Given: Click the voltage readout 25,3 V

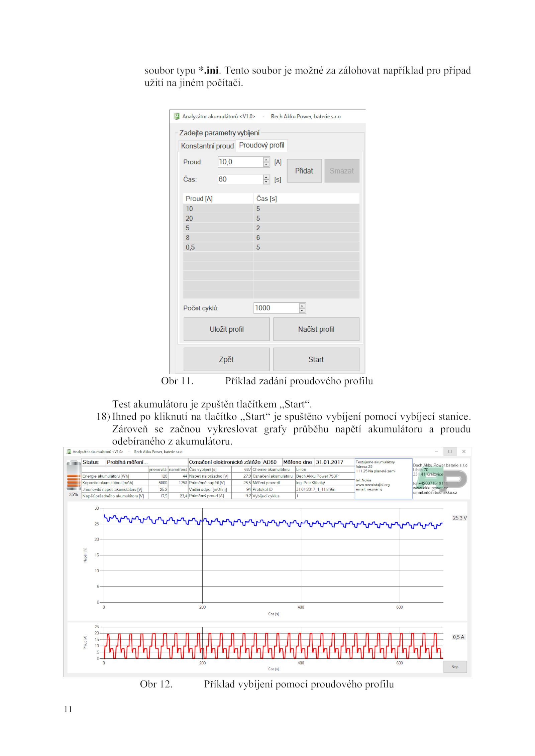Looking at the screenshot, I should pos(459,518).
